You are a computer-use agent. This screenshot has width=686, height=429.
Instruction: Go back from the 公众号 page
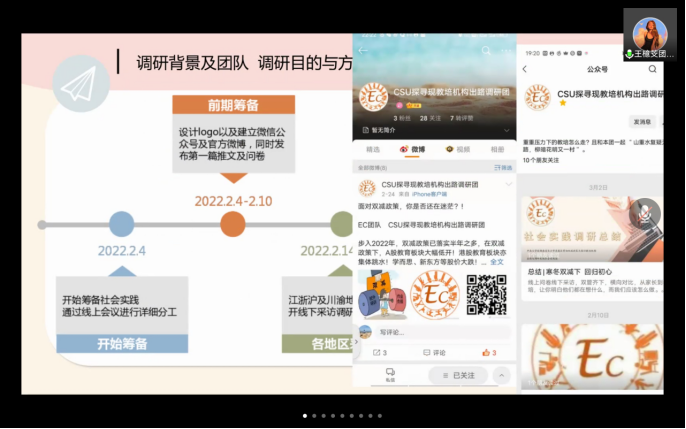(526, 69)
